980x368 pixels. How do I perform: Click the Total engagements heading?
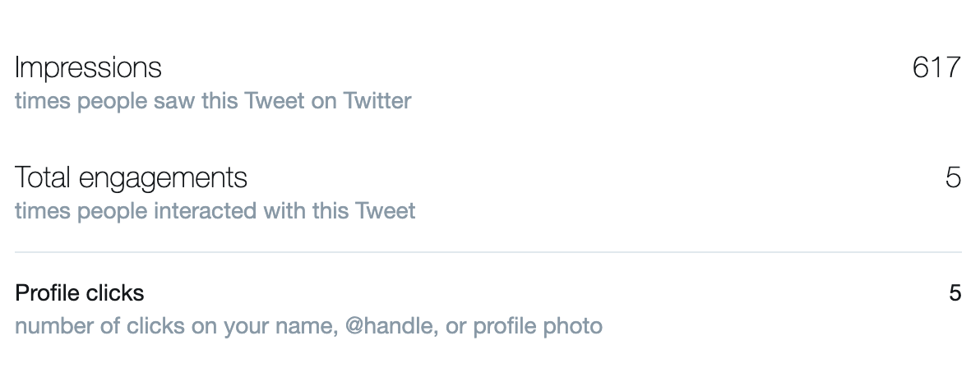point(131,177)
